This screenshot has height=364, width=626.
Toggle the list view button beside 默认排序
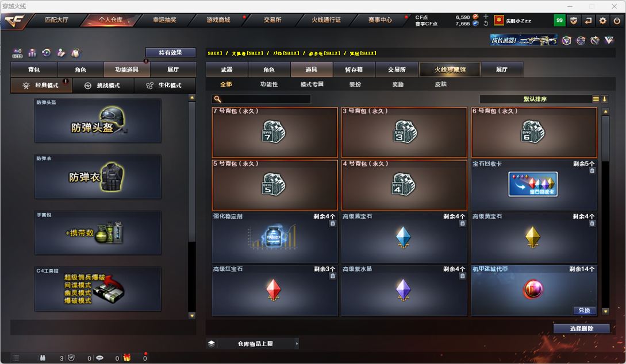tap(596, 99)
